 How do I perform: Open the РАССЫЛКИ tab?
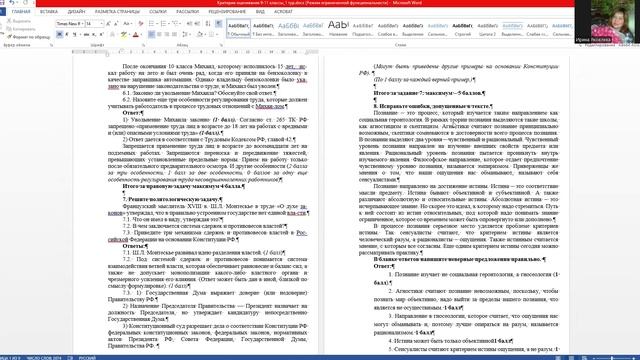pyautogui.click(x=187, y=11)
